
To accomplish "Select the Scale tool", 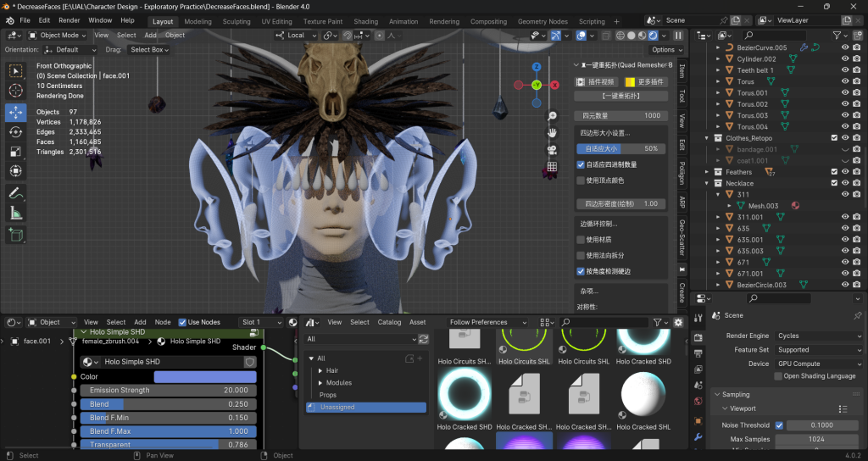I will [x=15, y=152].
